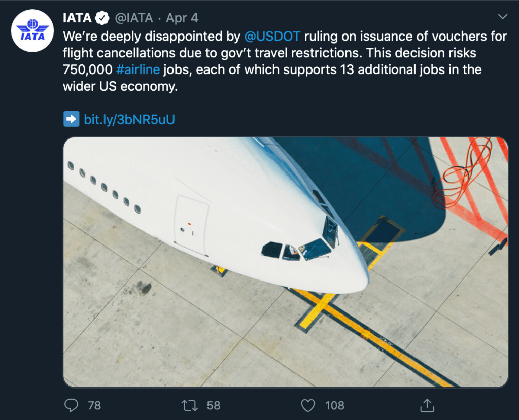Click the blue right-arrow emoji before the link
Image resolution: width=519 pixels, height=420 pixels.
click(x=71, y=119)
